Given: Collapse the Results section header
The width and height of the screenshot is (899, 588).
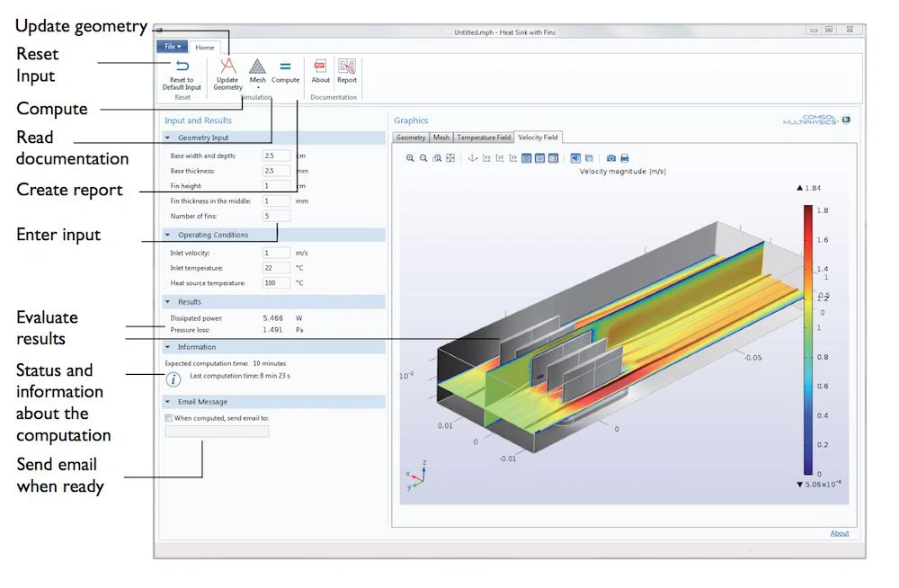Looking at the screenshot, I should tap(168, 302).
